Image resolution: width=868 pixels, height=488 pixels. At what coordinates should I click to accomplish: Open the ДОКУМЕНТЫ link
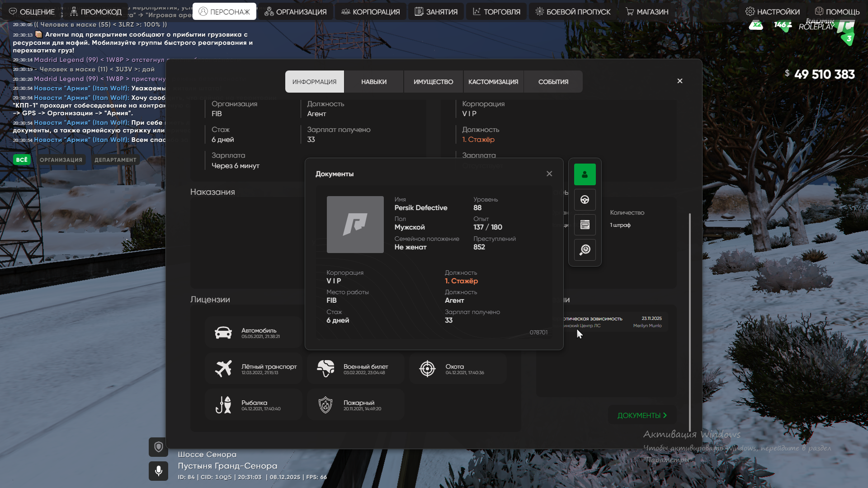(642, 415)
